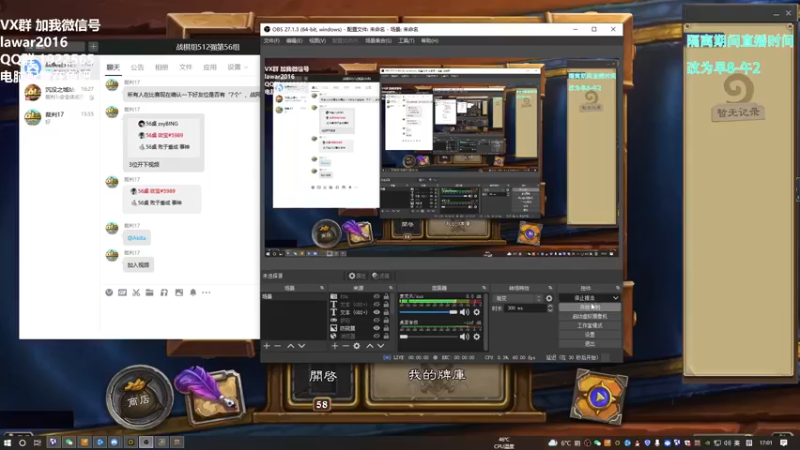
Task: Click the @Akita mention in chat
Action: (136, 238)
